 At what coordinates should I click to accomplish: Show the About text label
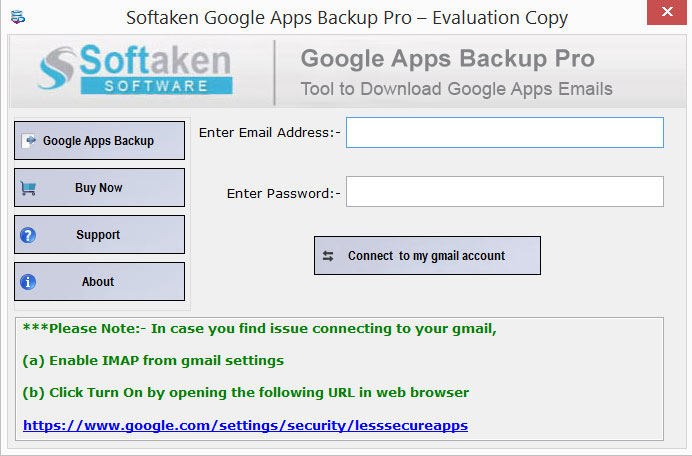coord(98,282)
